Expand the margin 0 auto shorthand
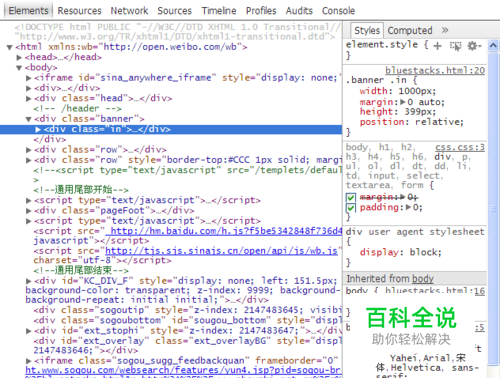 tap(403, 102)
